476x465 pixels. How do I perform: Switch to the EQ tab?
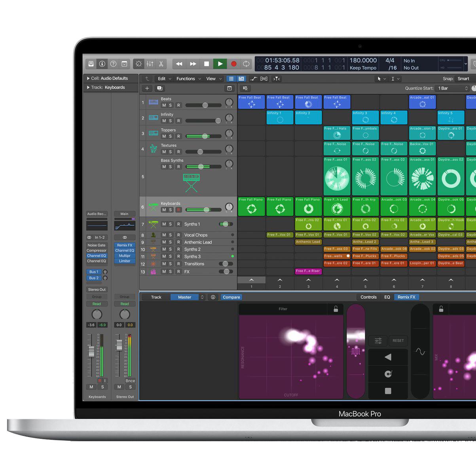(x=387, y=297)
